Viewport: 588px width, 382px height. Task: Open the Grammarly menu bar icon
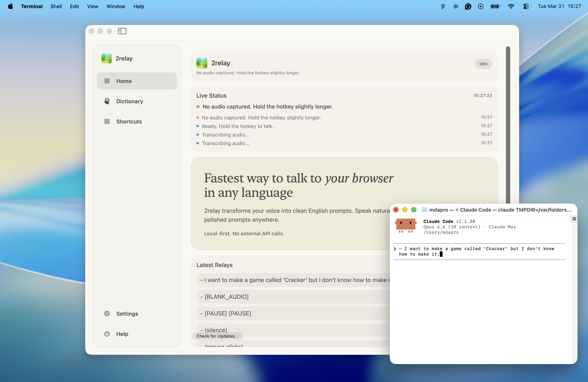pyautogui.click(x=468, y=6)
